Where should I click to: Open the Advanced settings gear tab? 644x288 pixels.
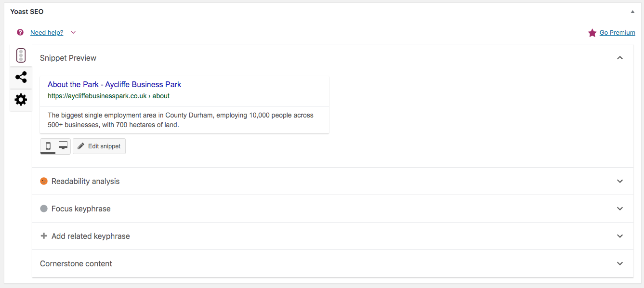pos(21,100)
